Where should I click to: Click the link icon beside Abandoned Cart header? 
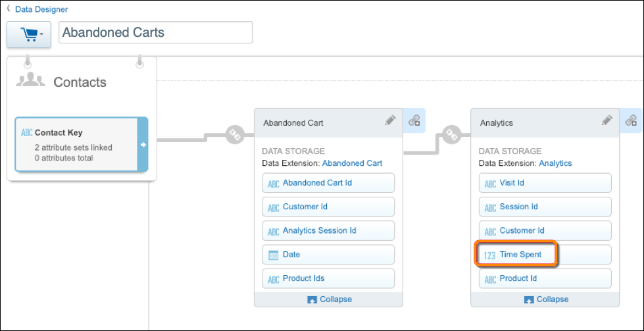[414, 120]
